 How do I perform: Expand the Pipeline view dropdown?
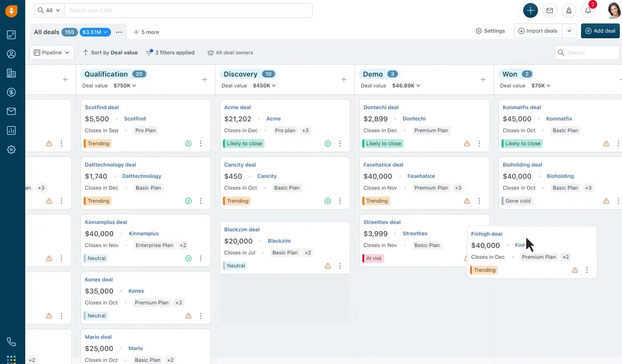(x=52, y=53)
